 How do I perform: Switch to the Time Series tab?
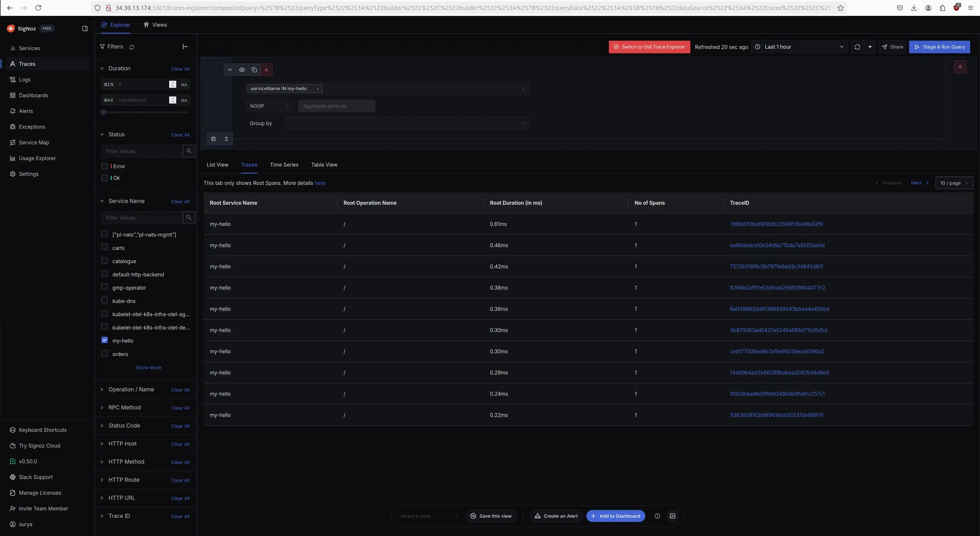coord(284,165)
